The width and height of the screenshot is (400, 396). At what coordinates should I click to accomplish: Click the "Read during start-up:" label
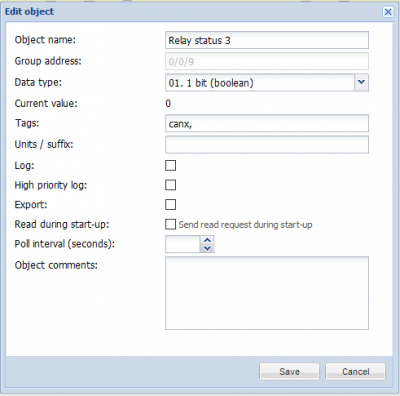point(62,224)
